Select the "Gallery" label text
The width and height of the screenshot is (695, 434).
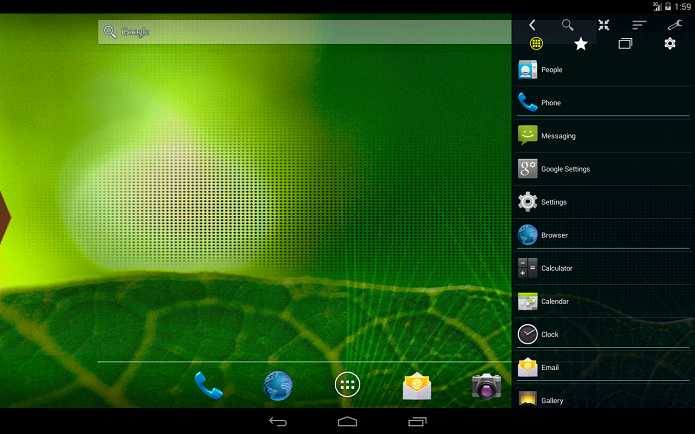tap(552, 400)
